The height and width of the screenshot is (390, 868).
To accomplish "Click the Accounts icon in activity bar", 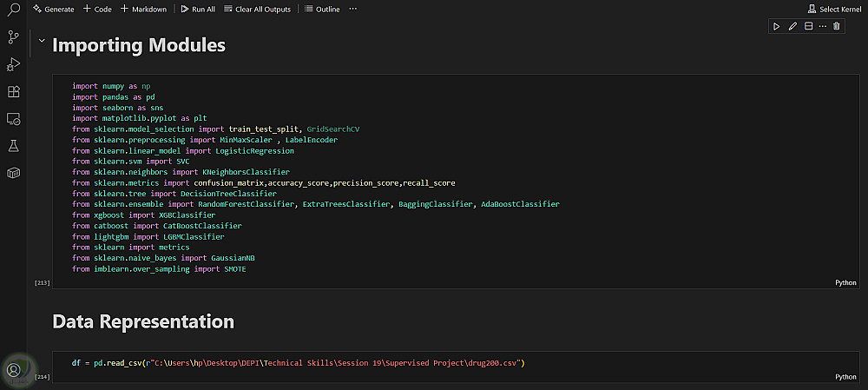I will pos(14,369).
